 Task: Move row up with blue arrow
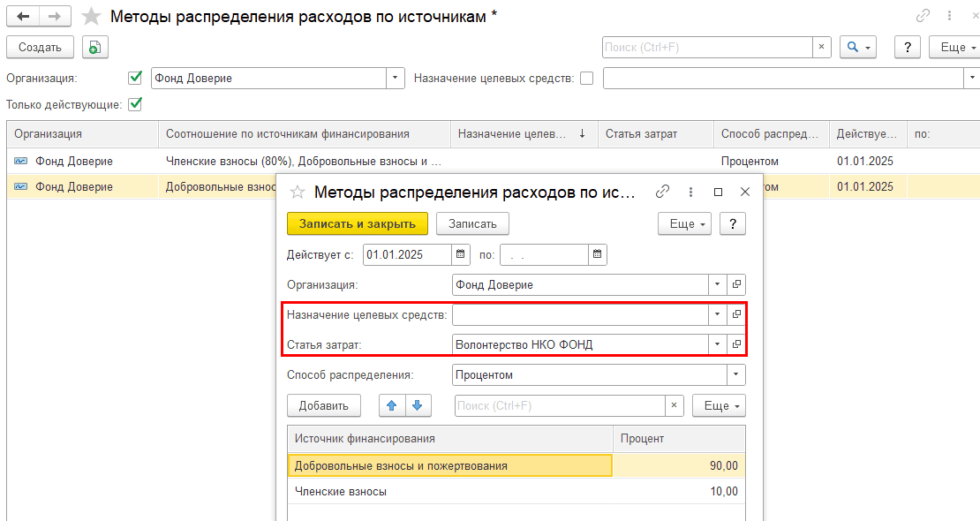tap(392, 405)
